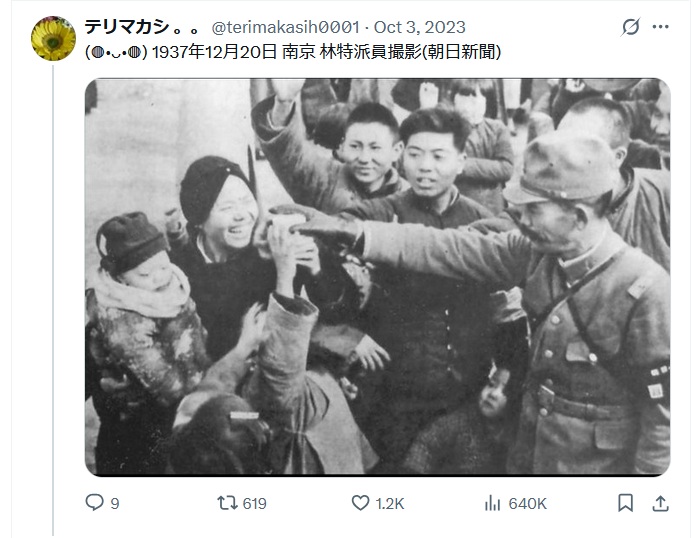Toggle the like heart icon
Image resolution: width=697 pixels, height=538 pixels.
coord(360,503)
